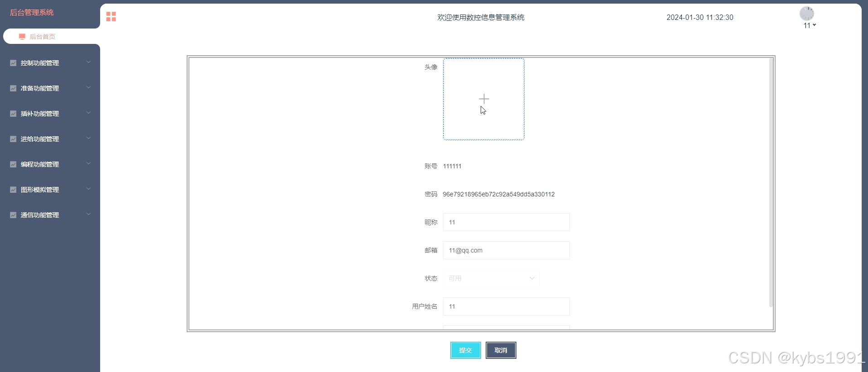Click the 提交 submit button
The image size is (868, 372).
tap(465, 350)
